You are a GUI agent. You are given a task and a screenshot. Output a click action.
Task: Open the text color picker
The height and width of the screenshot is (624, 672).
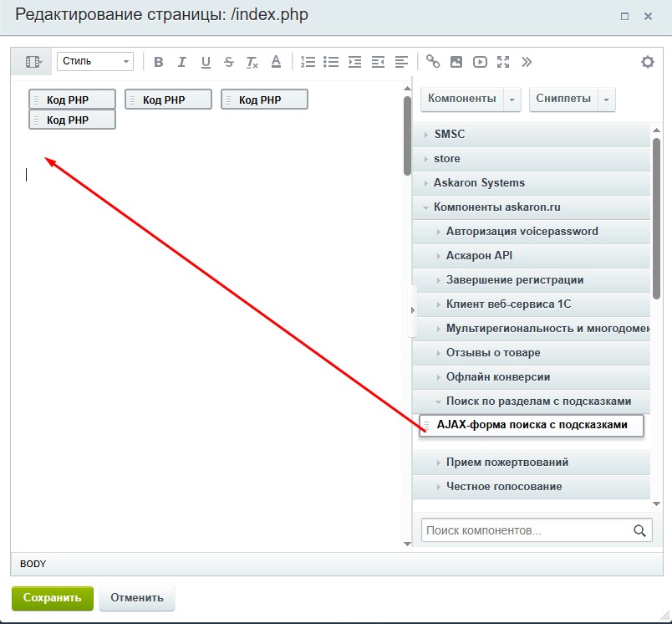click(x=276, y=62)
